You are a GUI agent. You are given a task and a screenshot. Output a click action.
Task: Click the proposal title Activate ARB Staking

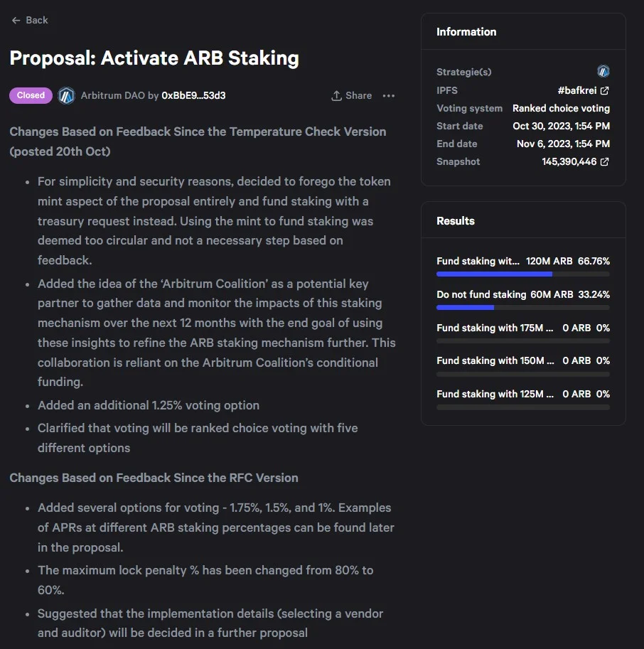(154, 58)
